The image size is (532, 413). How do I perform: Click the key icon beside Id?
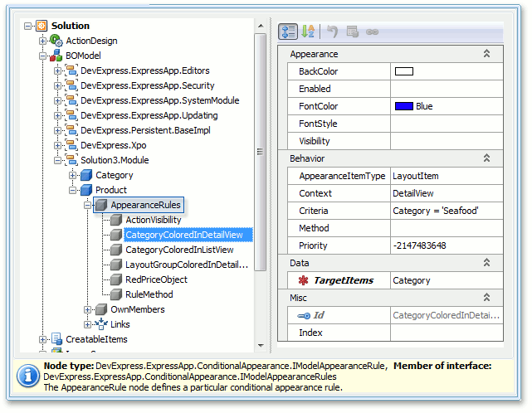(x=304, y=316)
